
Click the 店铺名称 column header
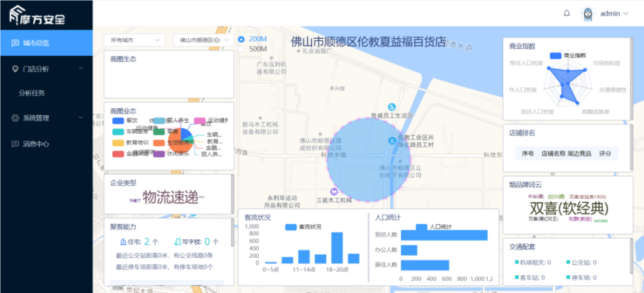point(553,153)
